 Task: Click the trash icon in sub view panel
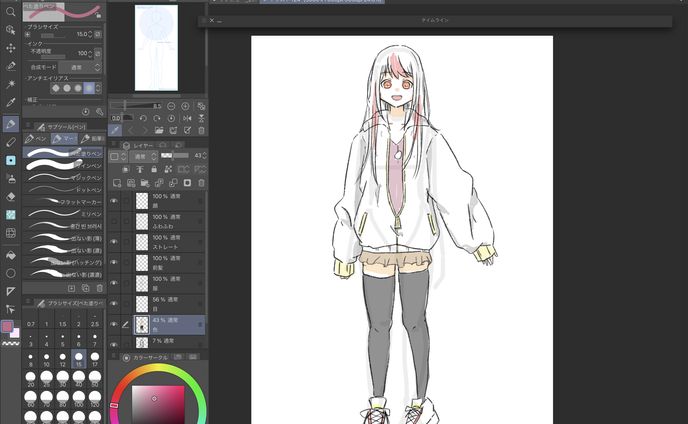pos(201,130)
